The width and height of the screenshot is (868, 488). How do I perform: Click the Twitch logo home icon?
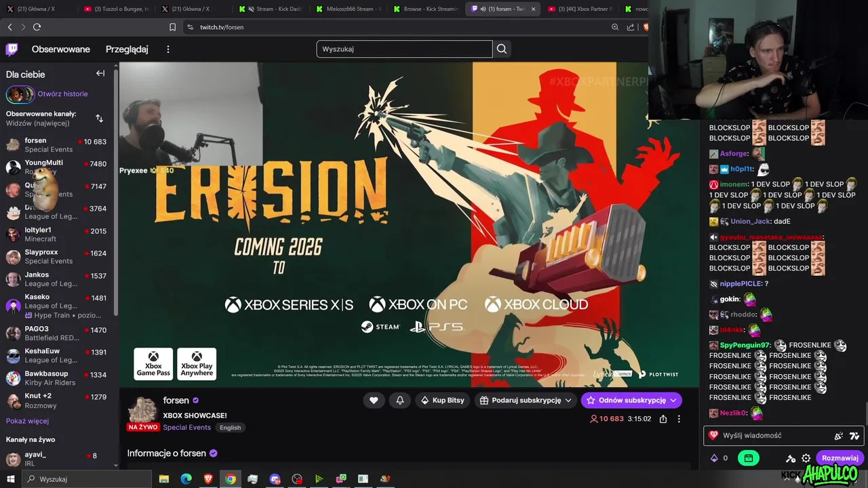coord(12,49)
